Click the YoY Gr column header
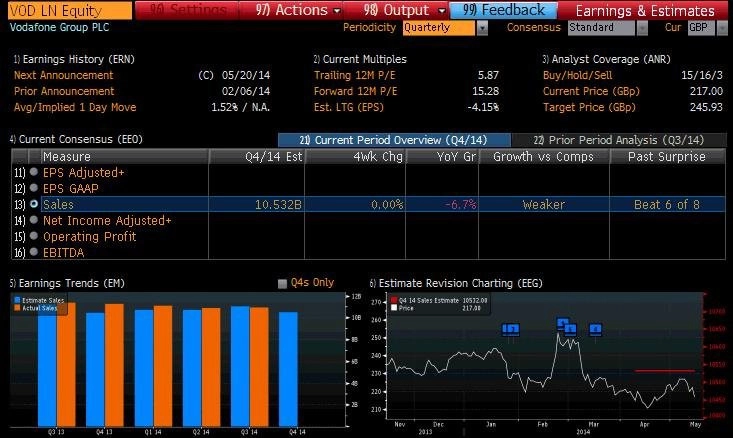This screenshot has width=733, height=438. coord(442,157)
